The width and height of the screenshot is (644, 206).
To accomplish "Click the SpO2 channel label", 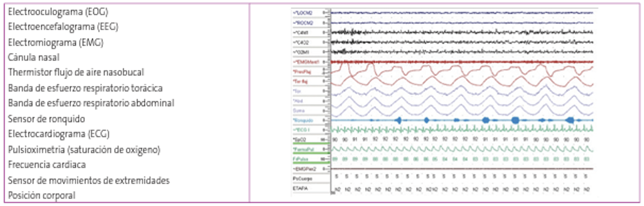I will tap(300, 140).
